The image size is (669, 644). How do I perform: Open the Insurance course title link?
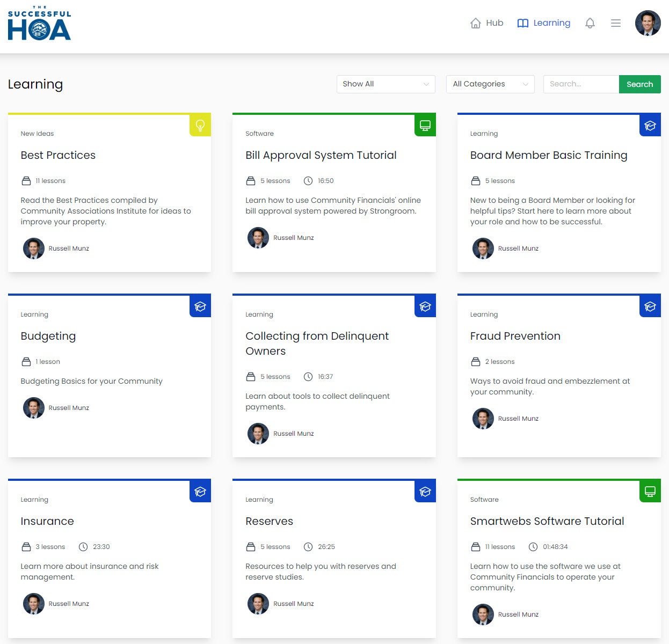47,521
